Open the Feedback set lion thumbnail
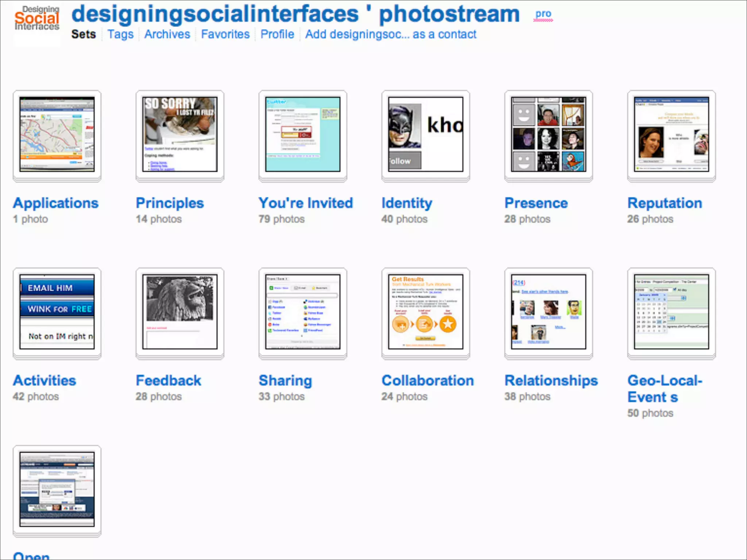This screenshot has height=560, width=747. pos(180,312)
